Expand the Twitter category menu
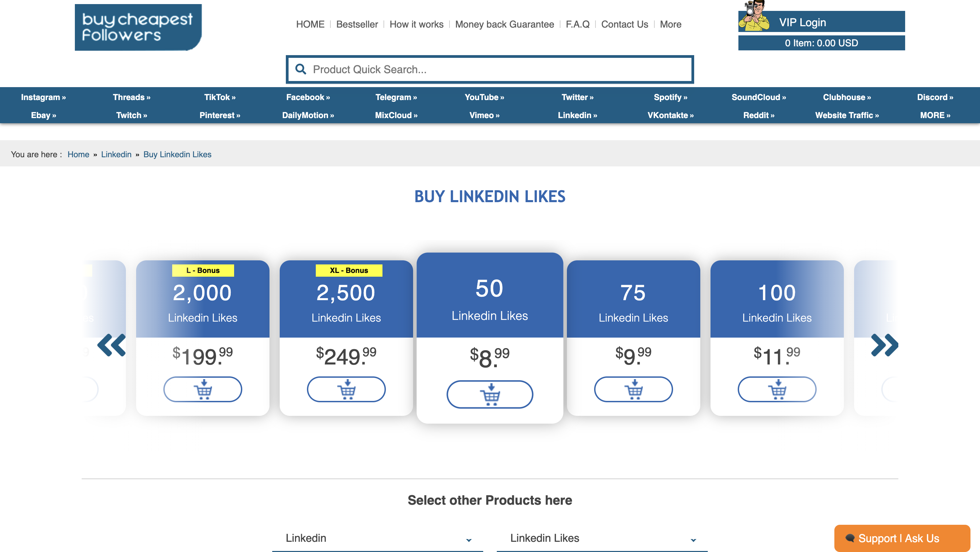This screenshot has height=552, width=980. [x=577, y=97]
